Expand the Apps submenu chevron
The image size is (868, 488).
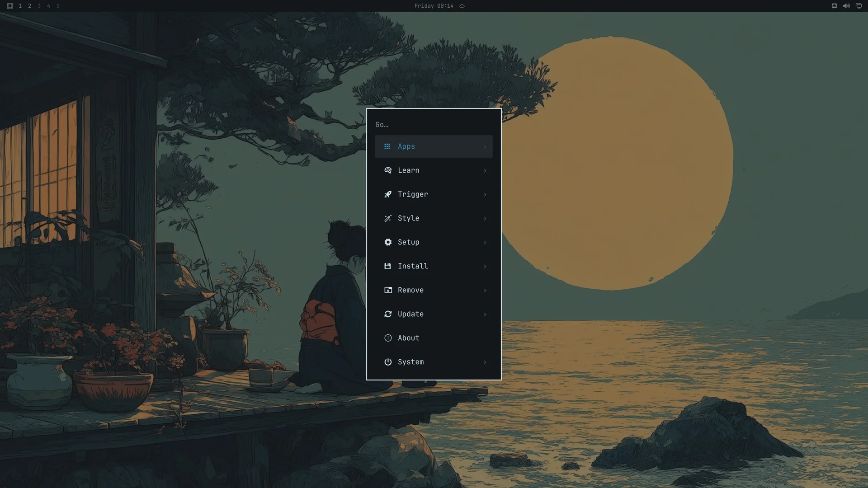(485, 147)
